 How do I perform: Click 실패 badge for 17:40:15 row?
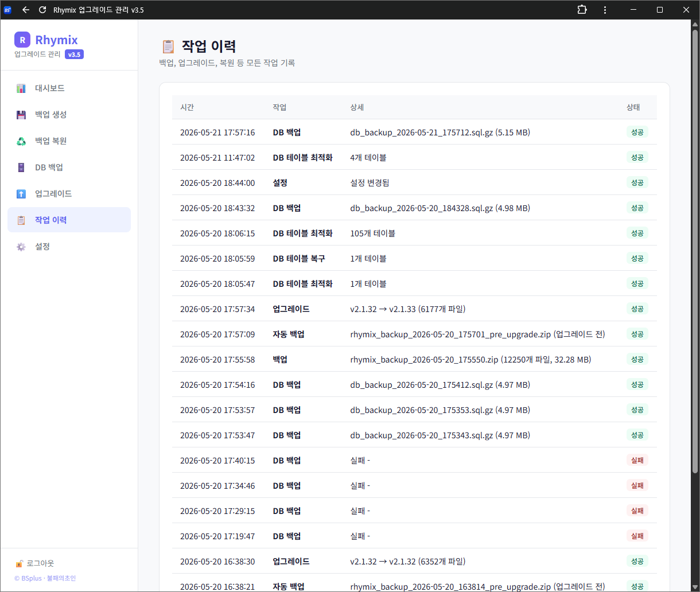click(x=637, y=460)
